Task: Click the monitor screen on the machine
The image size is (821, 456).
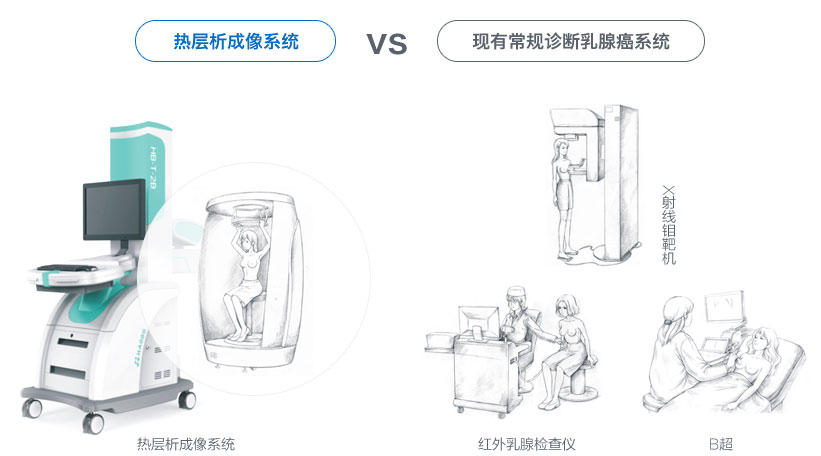Action: coord(115,210)
